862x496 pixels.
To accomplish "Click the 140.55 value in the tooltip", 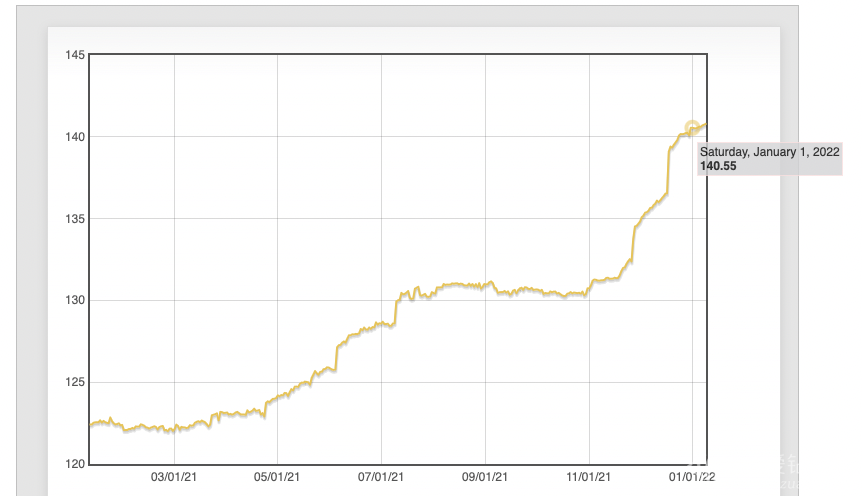I will (718, 166).
